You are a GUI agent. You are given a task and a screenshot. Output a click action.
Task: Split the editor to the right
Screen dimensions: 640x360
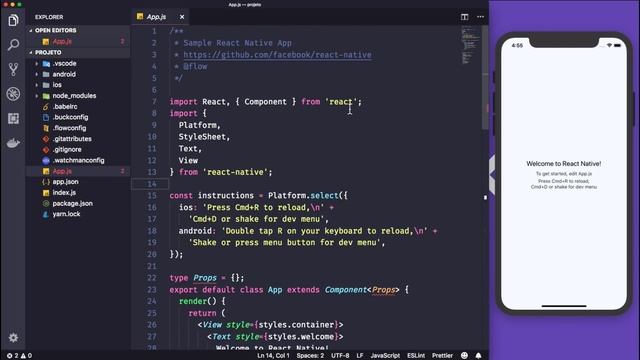pyautogui.click(x=464, y=17)
